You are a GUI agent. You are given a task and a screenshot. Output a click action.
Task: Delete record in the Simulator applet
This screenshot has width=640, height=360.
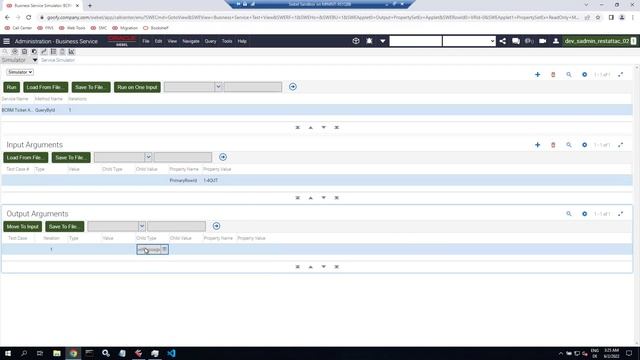pos(553,75)
